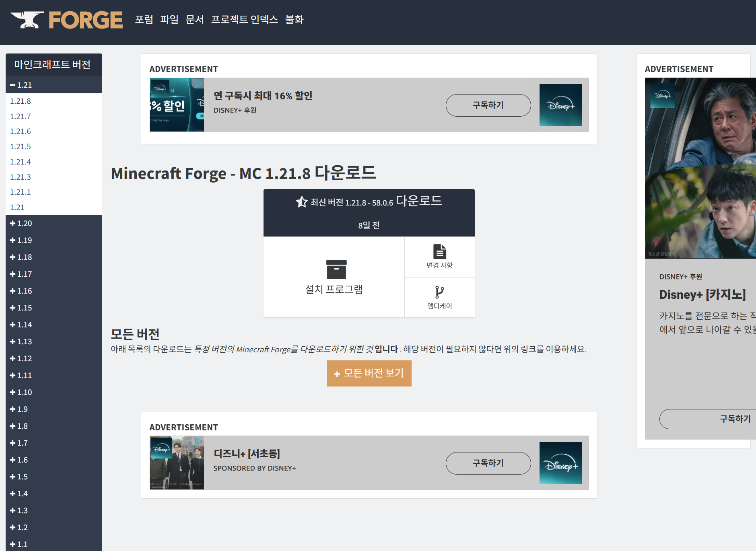Expand the 1.15 version group
Viewport: 756px width, 551px height.
54,308
